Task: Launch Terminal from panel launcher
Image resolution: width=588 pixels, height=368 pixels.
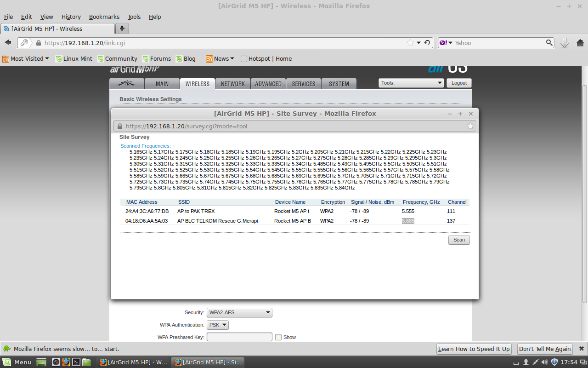Action: [76, 362]
